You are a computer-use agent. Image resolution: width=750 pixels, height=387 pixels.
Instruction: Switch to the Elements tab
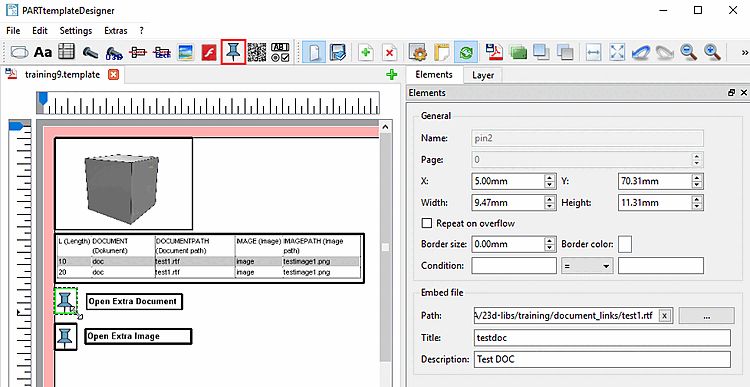(x=434, y=75)
